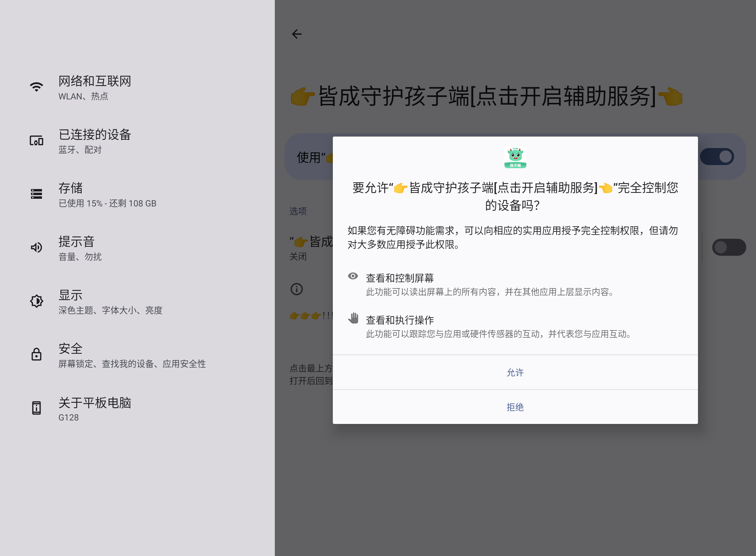Screen dimensions: 756x556
Task: Open 已连接的设备 settings
Action: pos(137,141)
